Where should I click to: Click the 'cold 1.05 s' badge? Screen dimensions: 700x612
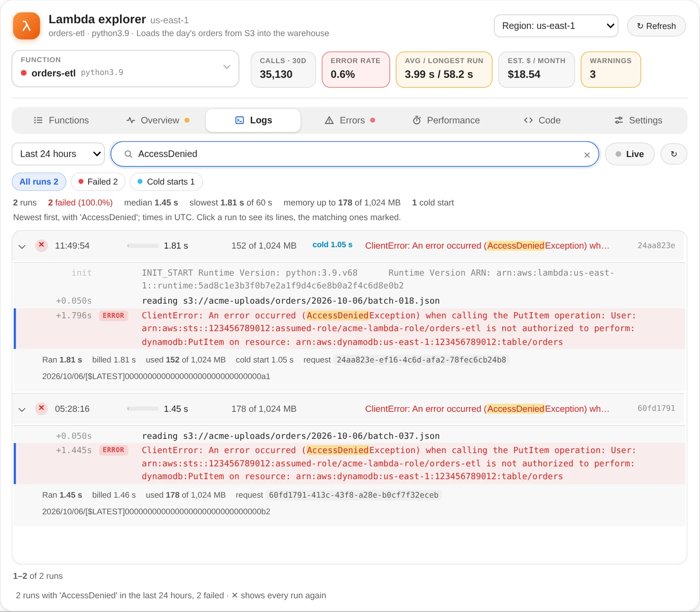[332, 245]
